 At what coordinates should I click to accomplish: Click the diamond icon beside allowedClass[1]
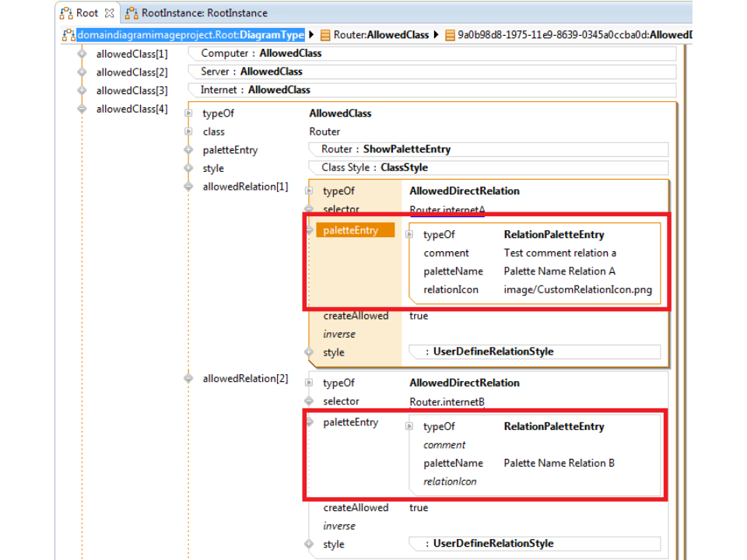coord(82,54)
